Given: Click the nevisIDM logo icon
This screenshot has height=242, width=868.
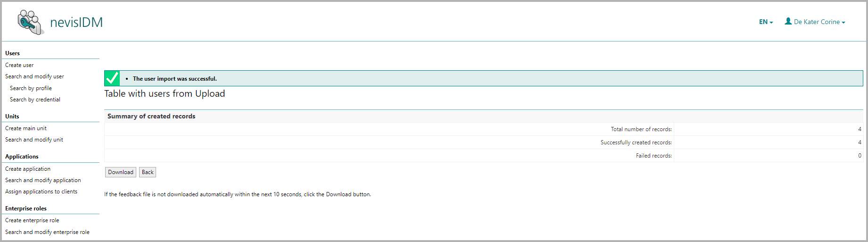Looking at the screenshot, I should point(31,22).
